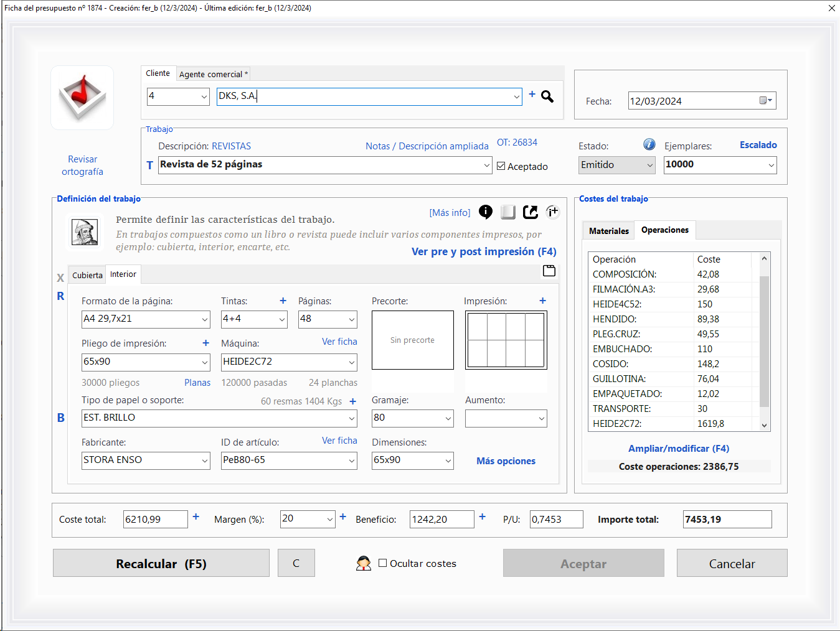Viewport: 840px width, 631px height.
Task: Click the operations list scrollbar down arrow
Action: pos(765,426)
